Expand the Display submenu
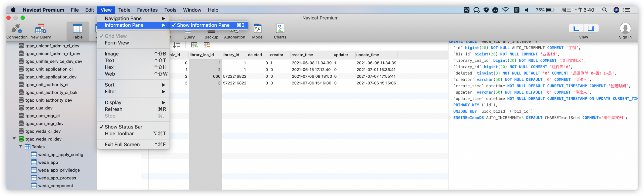This screenshot has height=196, width=644. (133, 102)
